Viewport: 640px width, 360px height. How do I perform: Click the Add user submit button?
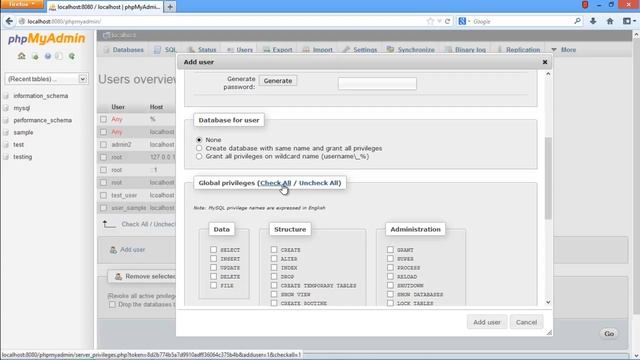[487, 322]
